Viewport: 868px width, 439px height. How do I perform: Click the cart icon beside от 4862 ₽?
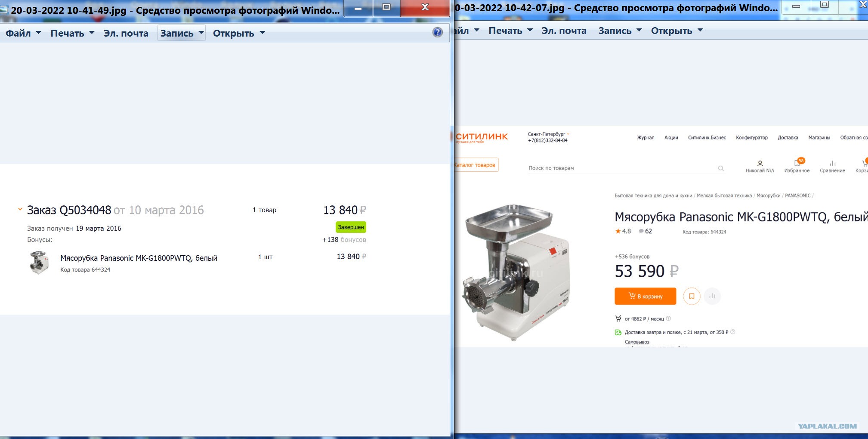(x=618, y=319)
